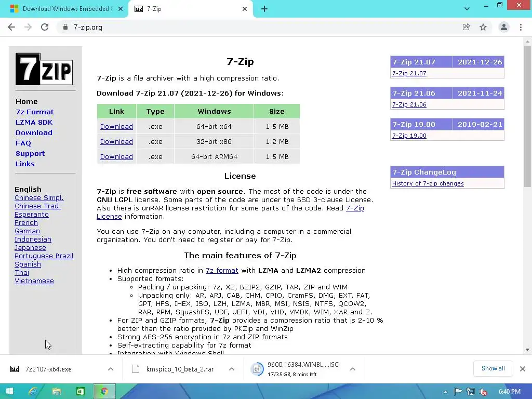The height and width of the screenshot is (399, 532).
Task: Open the 7z format link in features
Action: [x=222, y=270]
